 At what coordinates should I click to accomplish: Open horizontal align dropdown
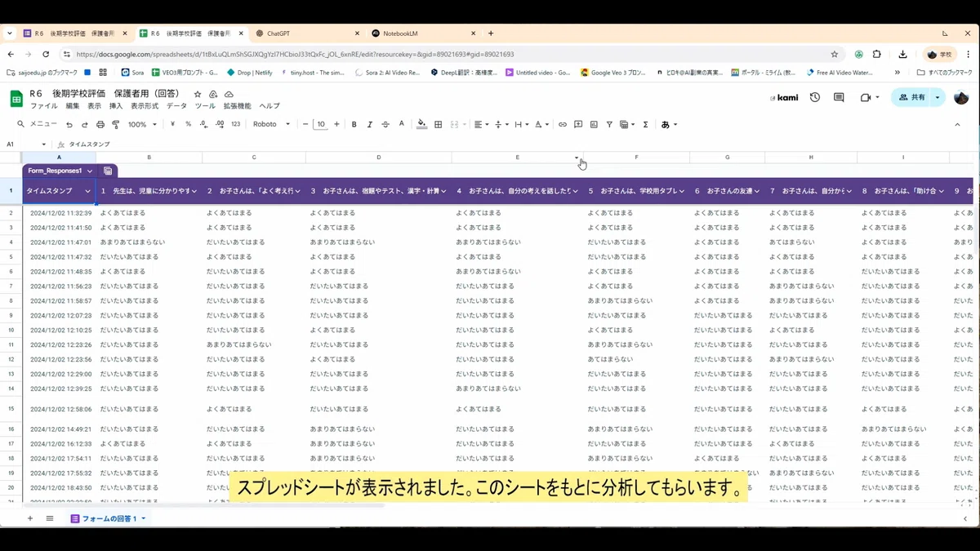click(x=481, y=125)
